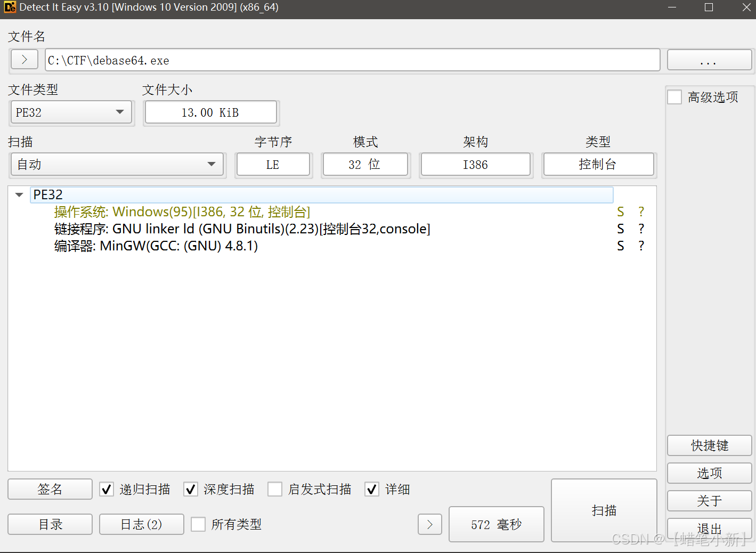
Task: Open the 文件类型 PE32 dropdown
Action: point(71,112)
